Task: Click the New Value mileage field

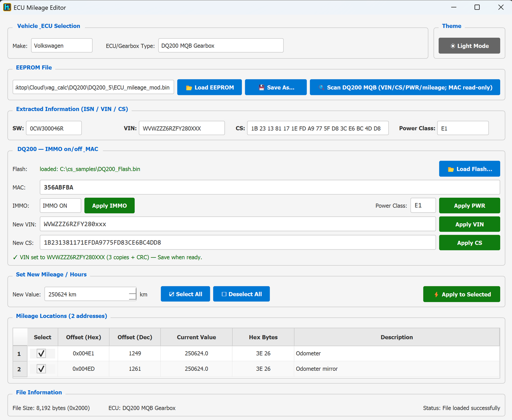Action: (90, 294)
